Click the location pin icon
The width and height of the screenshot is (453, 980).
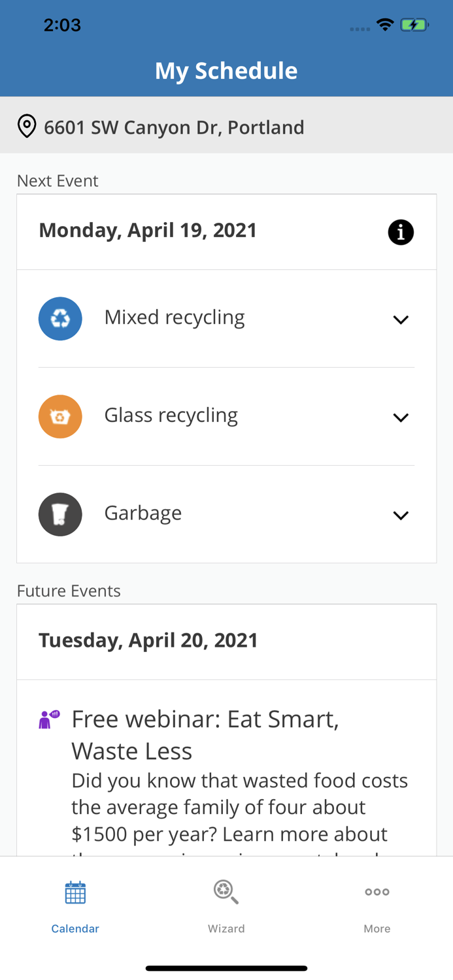click(x=26, y=125)
